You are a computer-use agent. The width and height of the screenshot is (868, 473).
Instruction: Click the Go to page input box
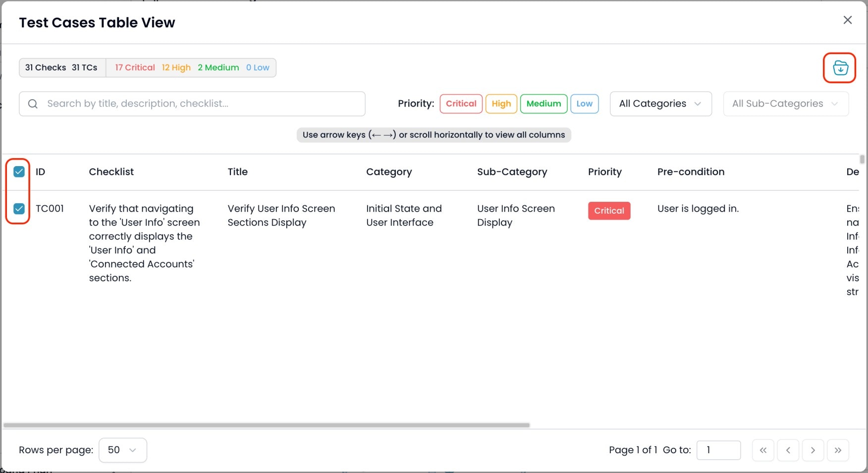719,450
